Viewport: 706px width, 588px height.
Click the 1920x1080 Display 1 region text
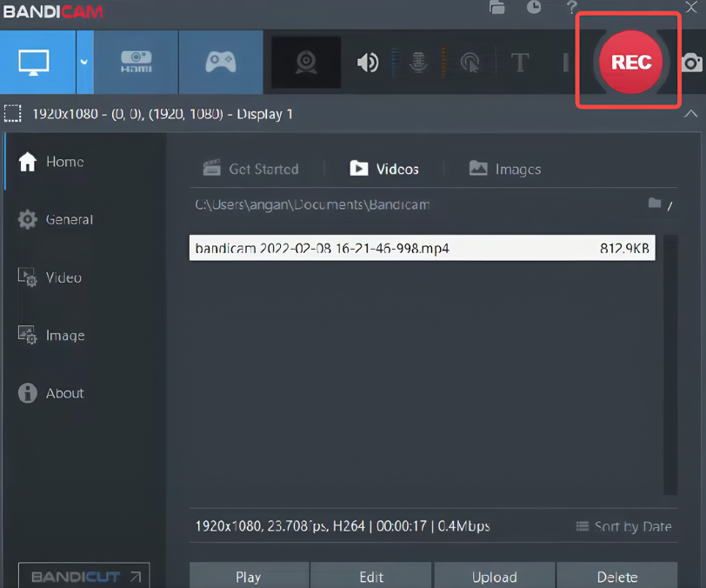pyautogui.click(x=163, y=114)
